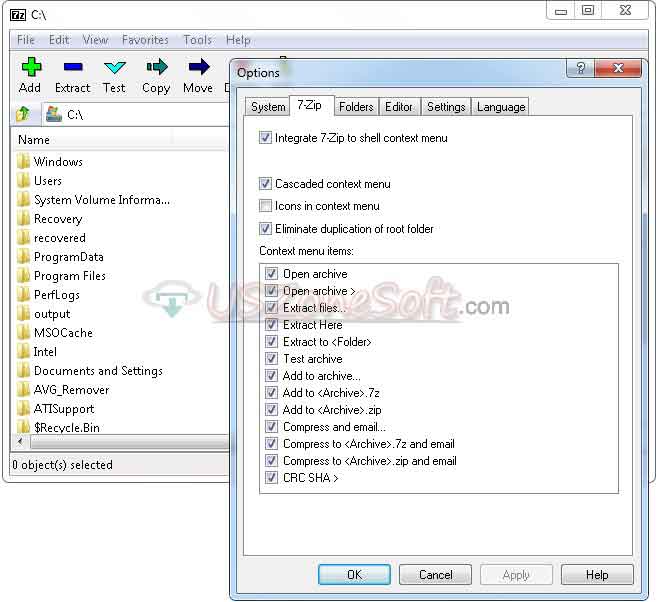Toggle Eliminate duplication of root folder
Image resolution: width=657 pixels, height=602 pixels.
pyautogui.click(x=265, y=229)
